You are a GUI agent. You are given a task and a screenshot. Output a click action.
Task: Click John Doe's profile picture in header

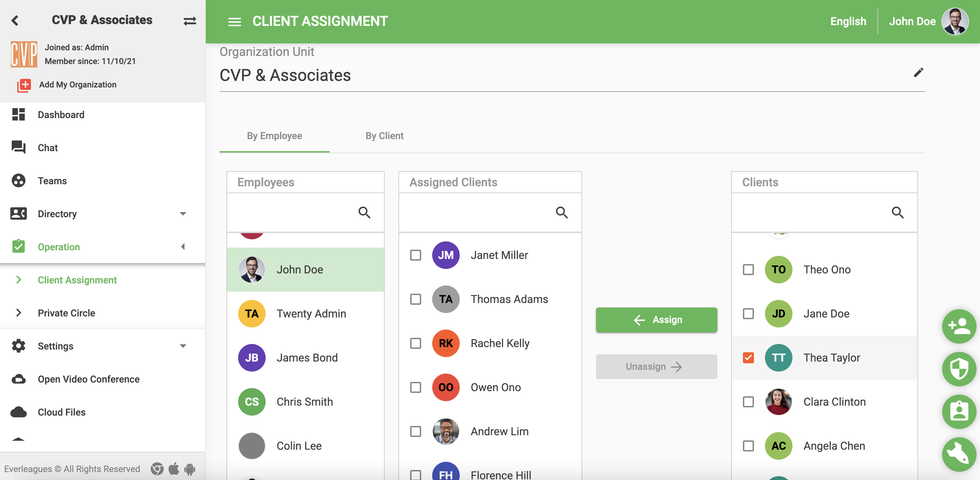tap(955, 21)
